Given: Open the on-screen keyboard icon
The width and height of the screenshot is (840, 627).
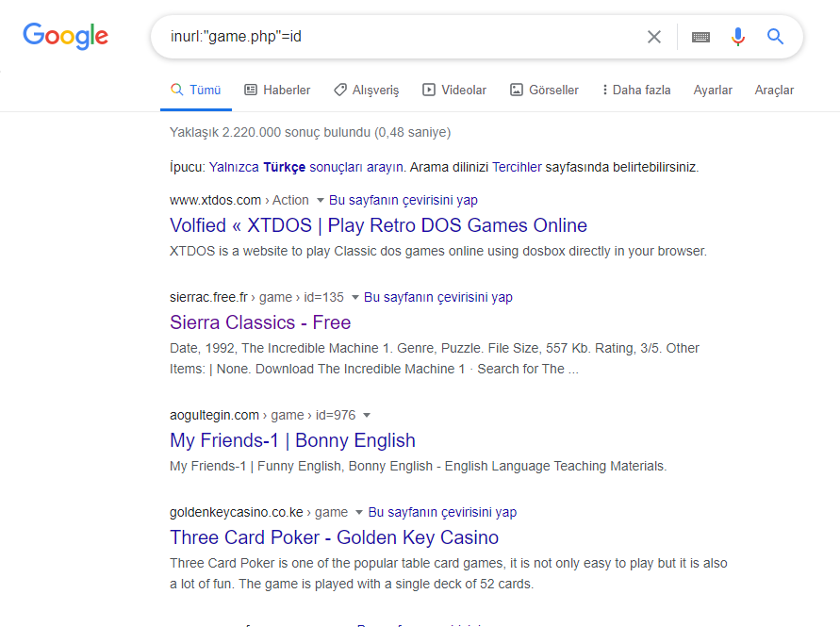Looking at the screenshot, I should point(700,37).
